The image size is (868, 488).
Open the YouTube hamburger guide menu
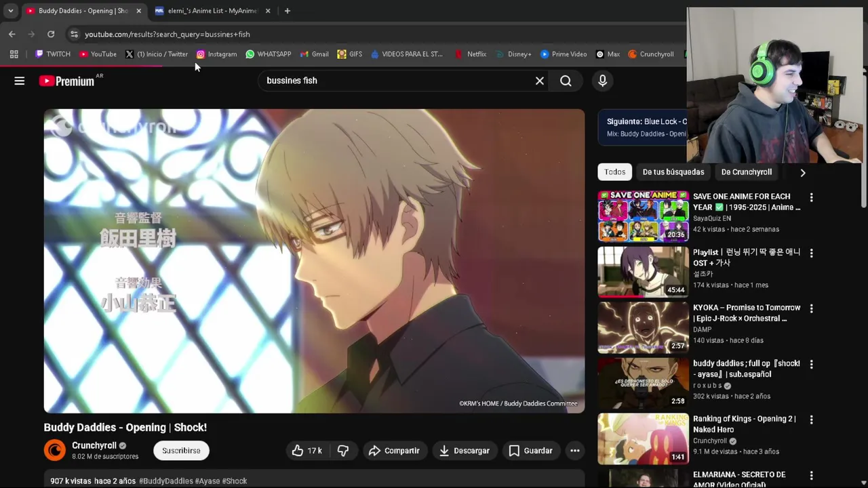pyautogui.click(x=19, y=81)
